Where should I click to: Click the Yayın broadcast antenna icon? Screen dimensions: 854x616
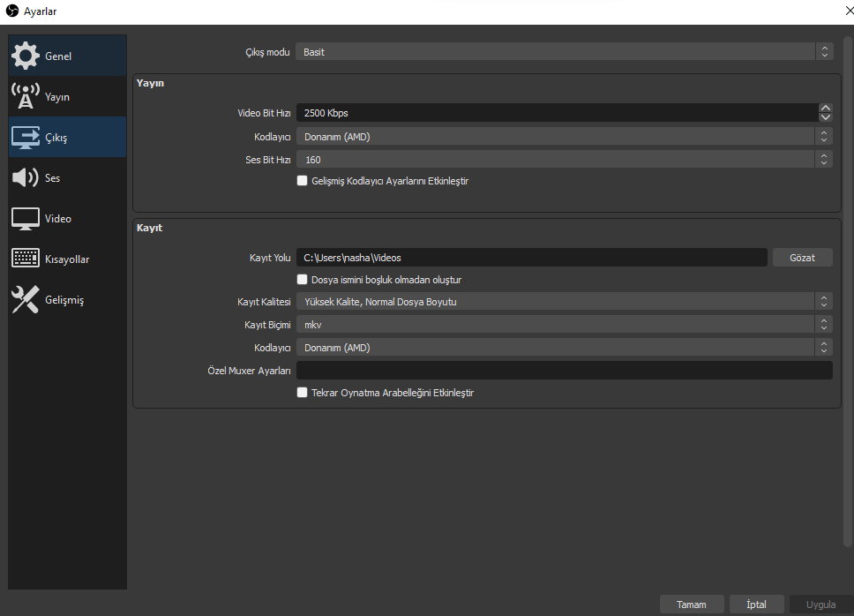(25, 96)
